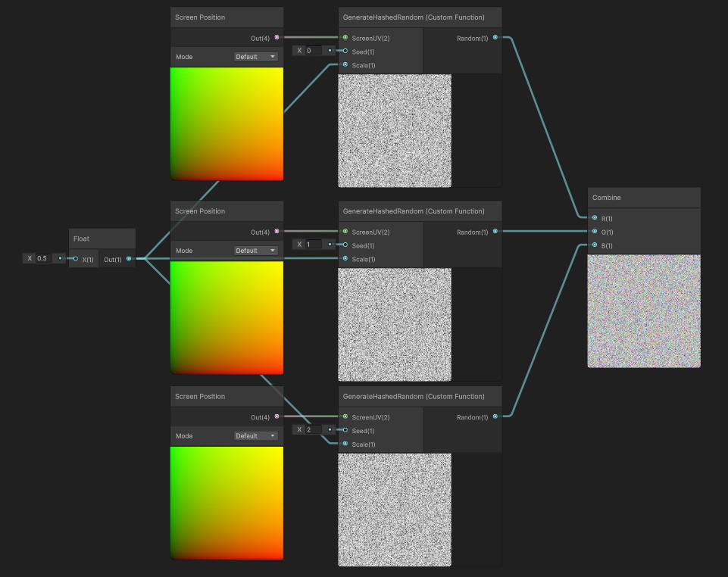
Task: Click the B(1) input port on Combine
Action: tap(595, 245)
